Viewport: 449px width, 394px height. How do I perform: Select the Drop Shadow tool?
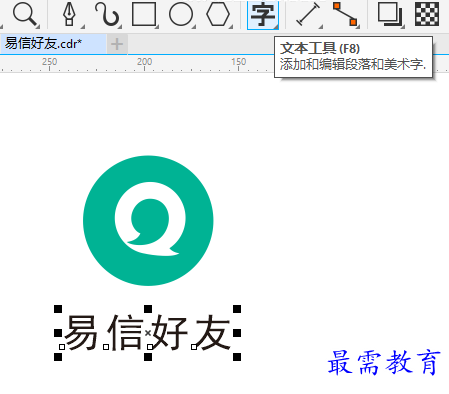tap(390, 15)
